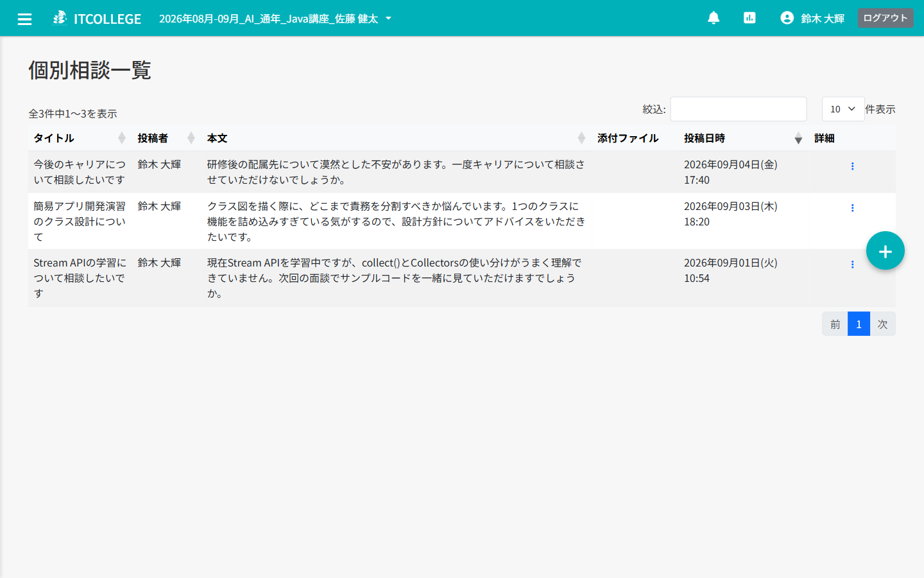
Task: Click the 全3件中1〜3を表示 count text
Action: pyautogui.click(x=73, y=114)
